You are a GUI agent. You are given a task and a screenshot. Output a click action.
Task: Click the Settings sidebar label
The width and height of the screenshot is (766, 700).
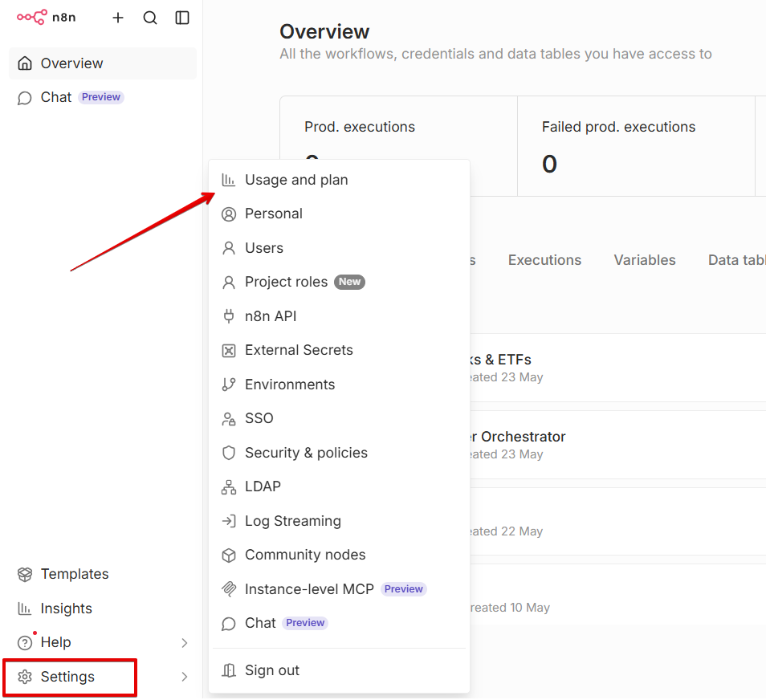pos(67,677)
